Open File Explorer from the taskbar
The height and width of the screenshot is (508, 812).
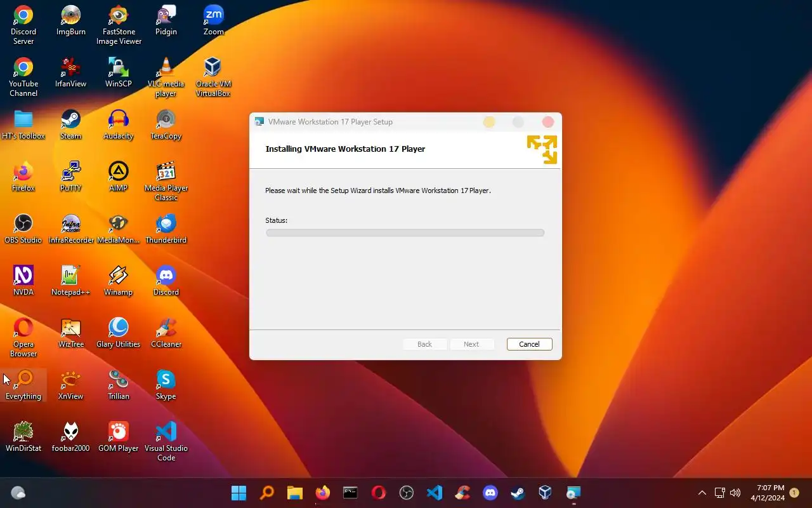point(295,493)
